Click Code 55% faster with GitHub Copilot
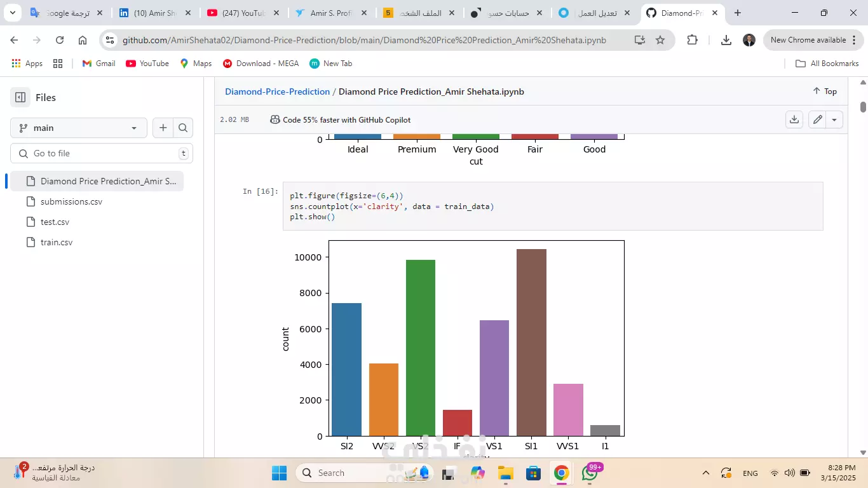Viewport: 868px width, 488px height. click(x=340, y=119)
